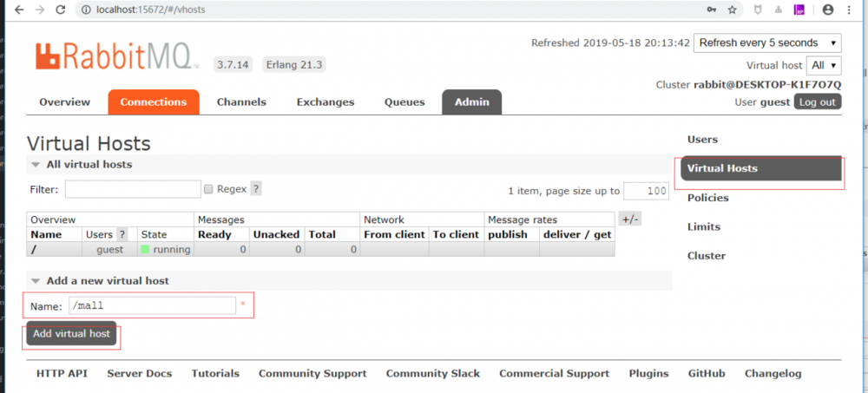Image resolution: width=868 pixels, height=393 pixels.
Task: Open Chrome profile avatar
Action: click(828, 10)
